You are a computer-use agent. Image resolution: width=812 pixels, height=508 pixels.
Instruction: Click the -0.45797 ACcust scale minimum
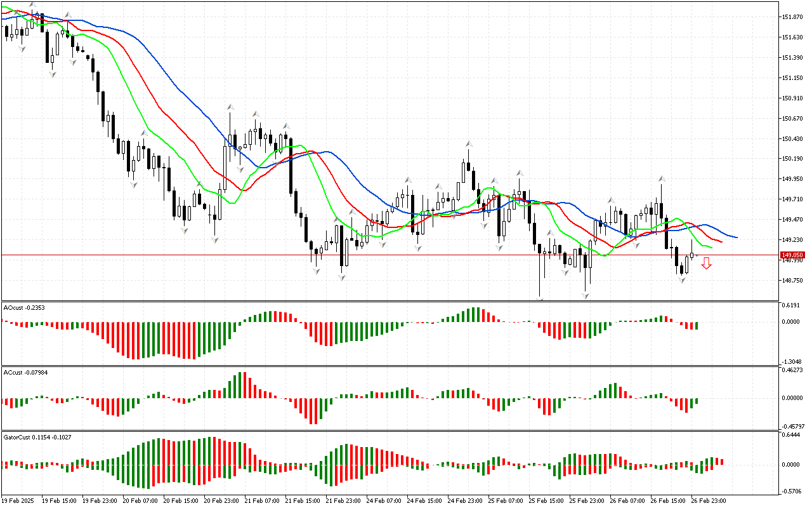(x=792, y=426)
